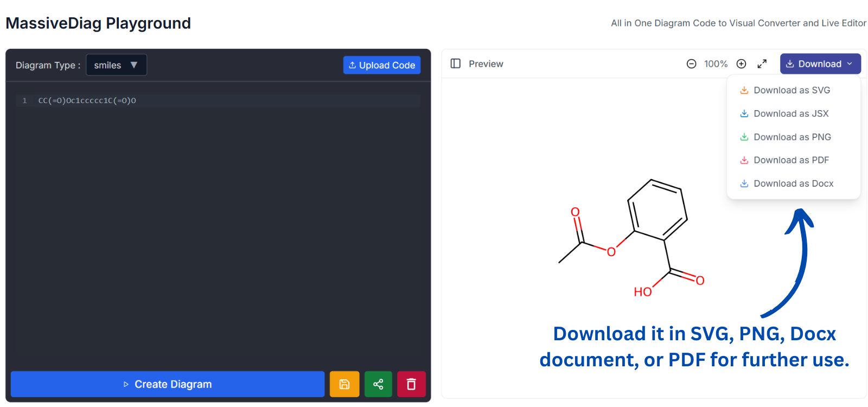The width and height of the screenshot is (868, 407).
Task: Choose Download as PDF option
Action: coord(791,160)
